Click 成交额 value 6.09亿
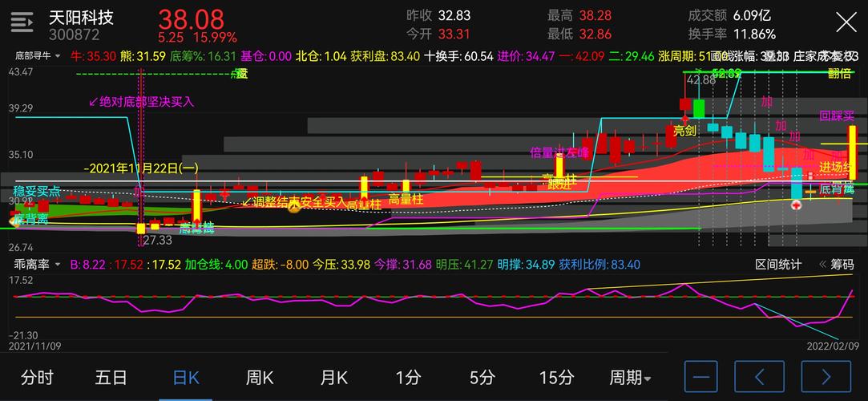 753,15
